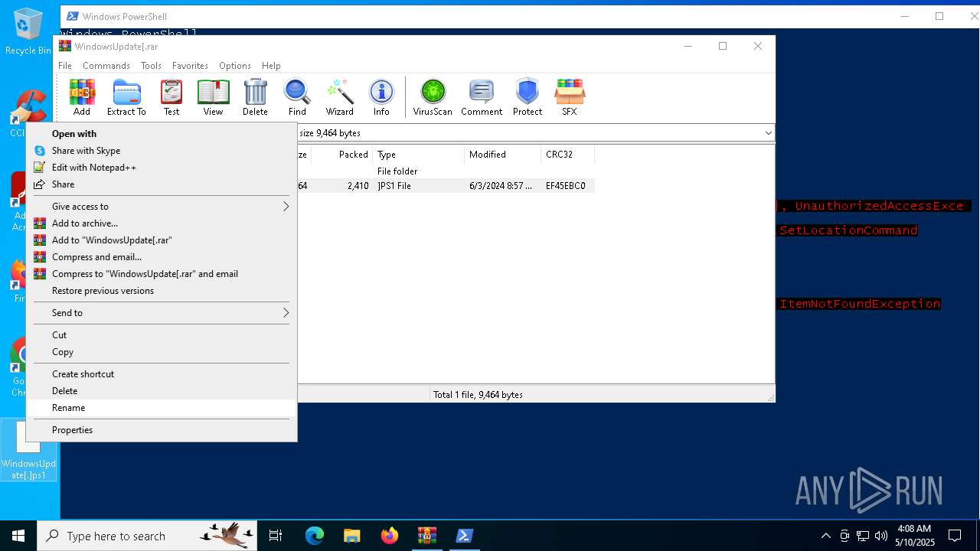Open Task View on the taskbar
This screenshot has height=551, width=980.
(x=276, y=536)
